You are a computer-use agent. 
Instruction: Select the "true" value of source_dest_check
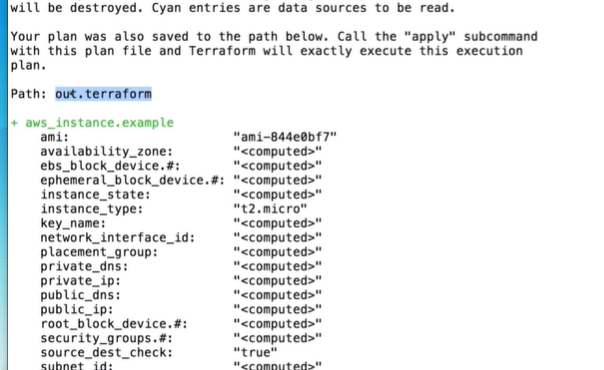(x=255, y=353)
